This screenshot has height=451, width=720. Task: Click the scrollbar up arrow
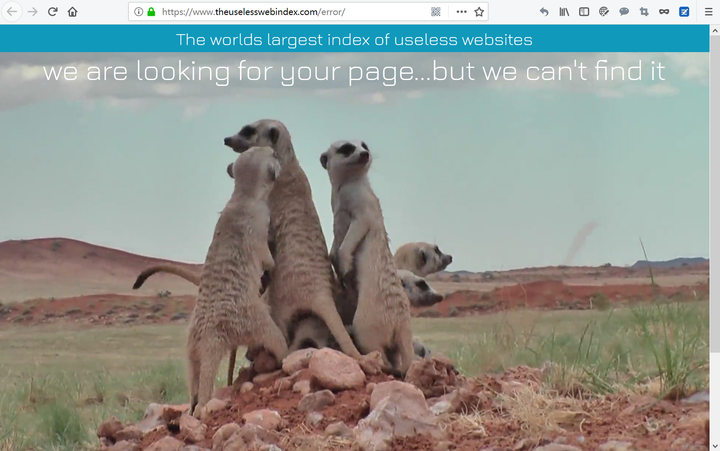[x=715, y=31]
